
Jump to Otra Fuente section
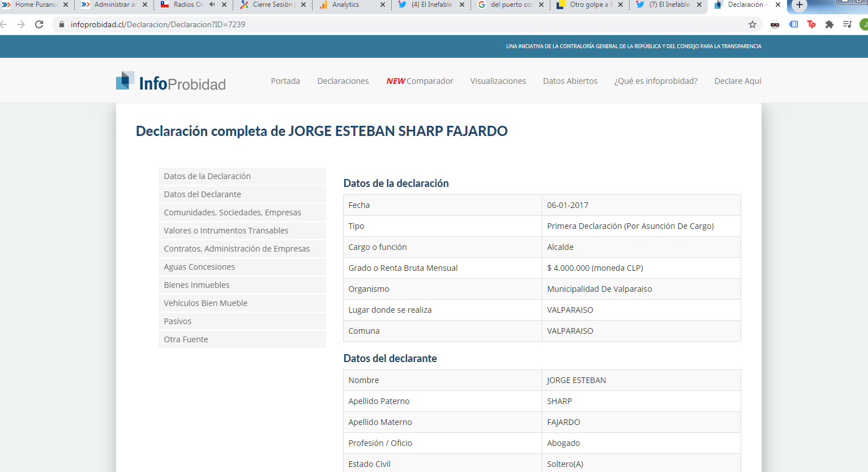pyautogui.click(x=242, y=339)
